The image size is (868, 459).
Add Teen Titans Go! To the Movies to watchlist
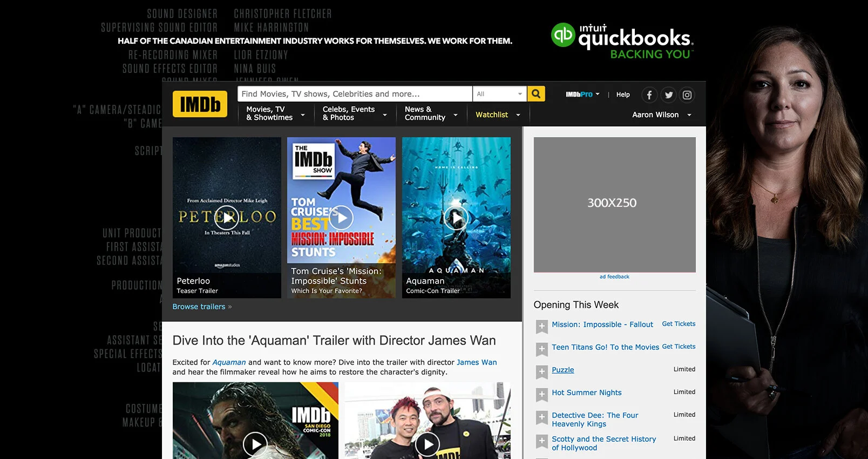point(542,349)
